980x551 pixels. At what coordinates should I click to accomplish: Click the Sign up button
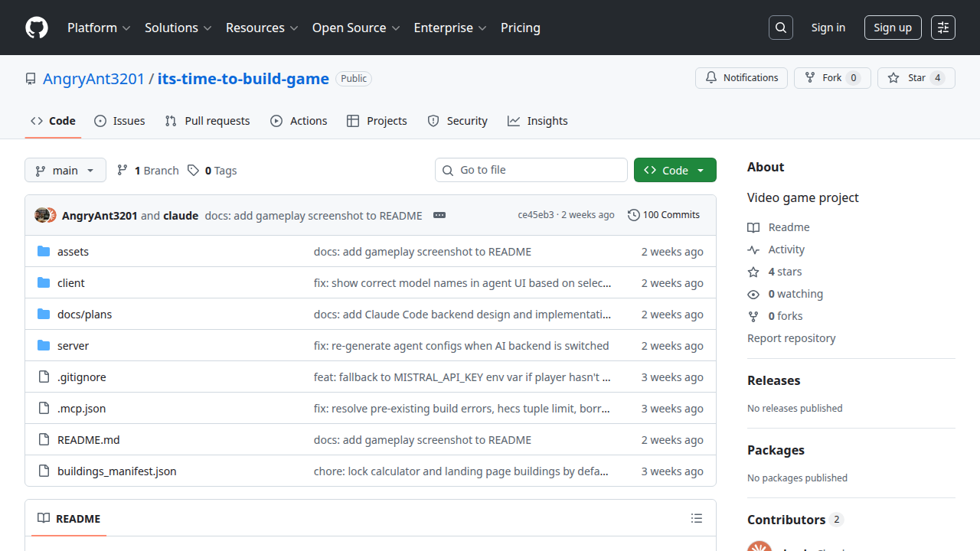coord(893,28)
